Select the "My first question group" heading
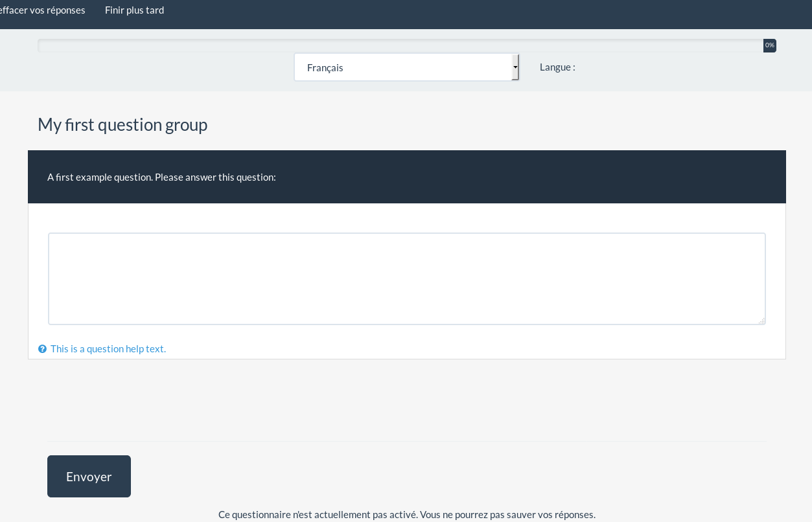Image resolution: width=812 pixels, height=522 pixels. tap(122, 124)
